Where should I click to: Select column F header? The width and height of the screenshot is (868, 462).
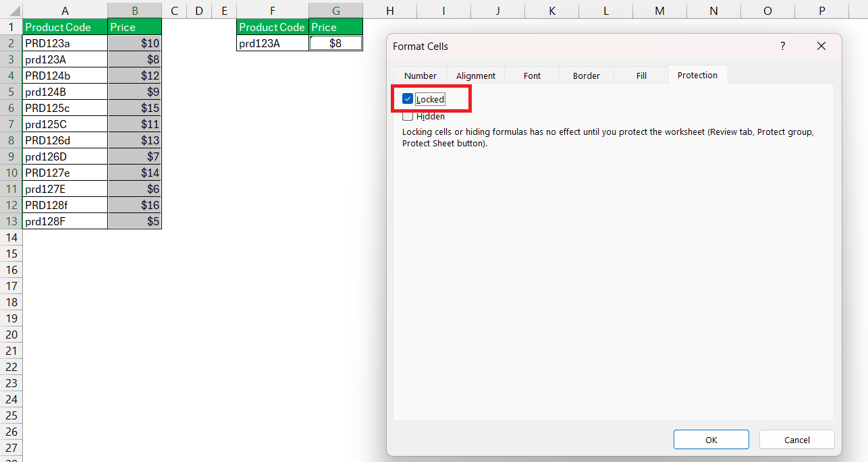click(x=273, y=11)
